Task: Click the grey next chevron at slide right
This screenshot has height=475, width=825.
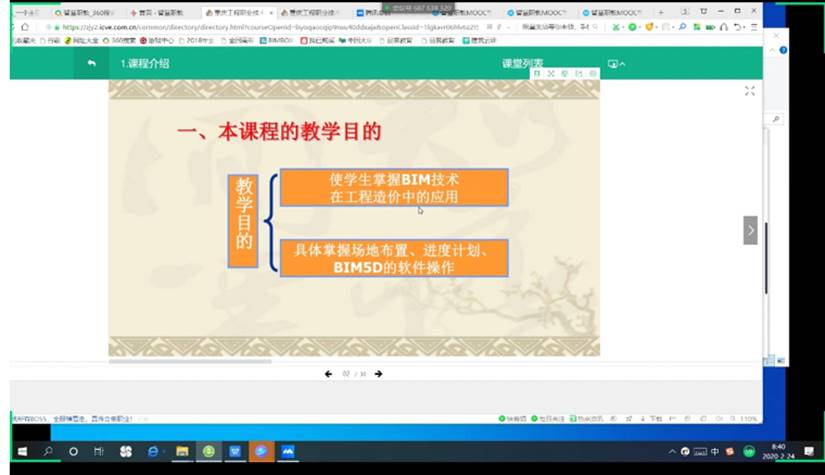Action: (x=750, y=230)
